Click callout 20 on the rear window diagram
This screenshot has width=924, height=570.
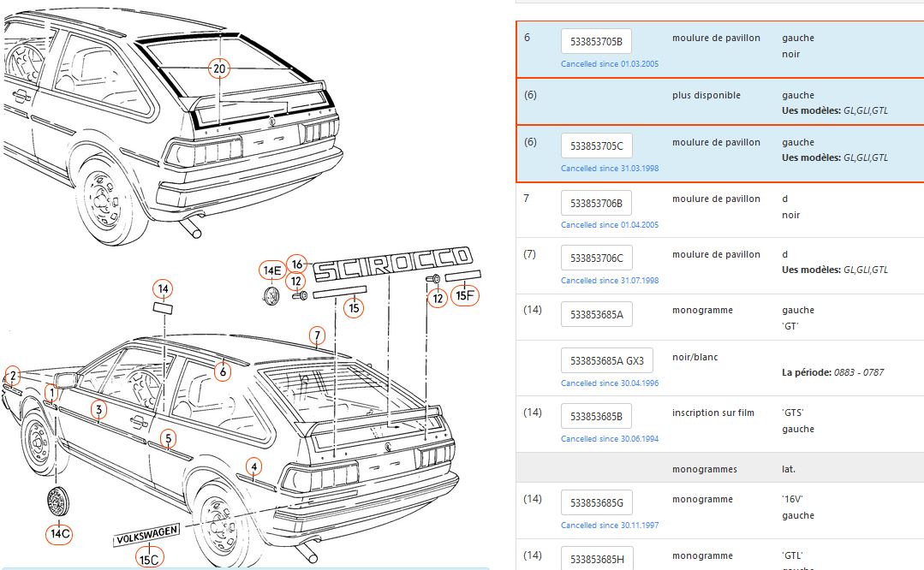tap(220, 68)
